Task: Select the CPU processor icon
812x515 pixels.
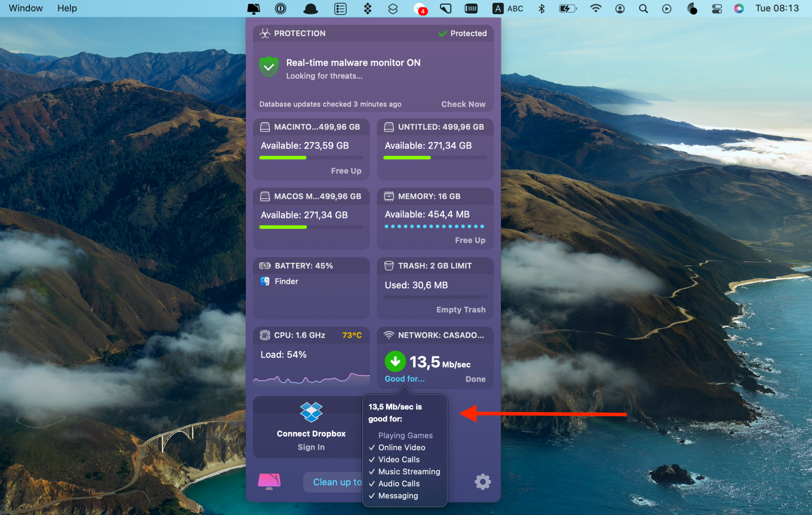Action: [x=265, y=335]
